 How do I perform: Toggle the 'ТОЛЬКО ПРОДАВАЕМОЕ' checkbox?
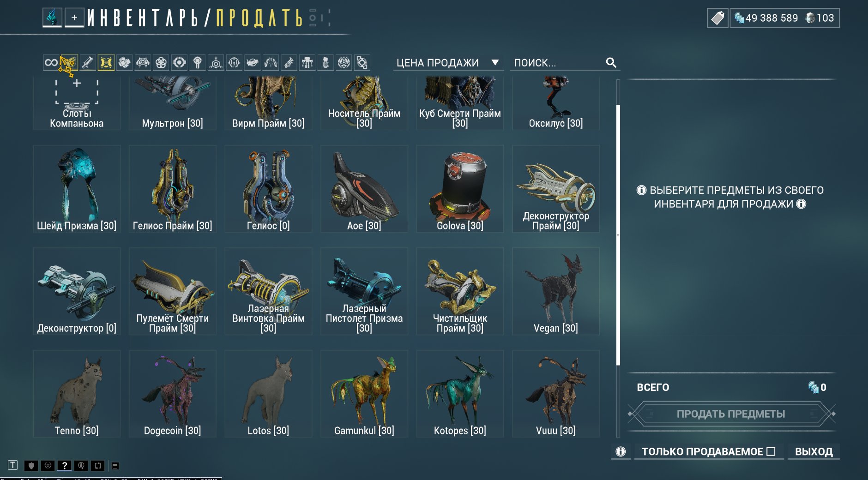pyautogui.click(x=771, y=451)
